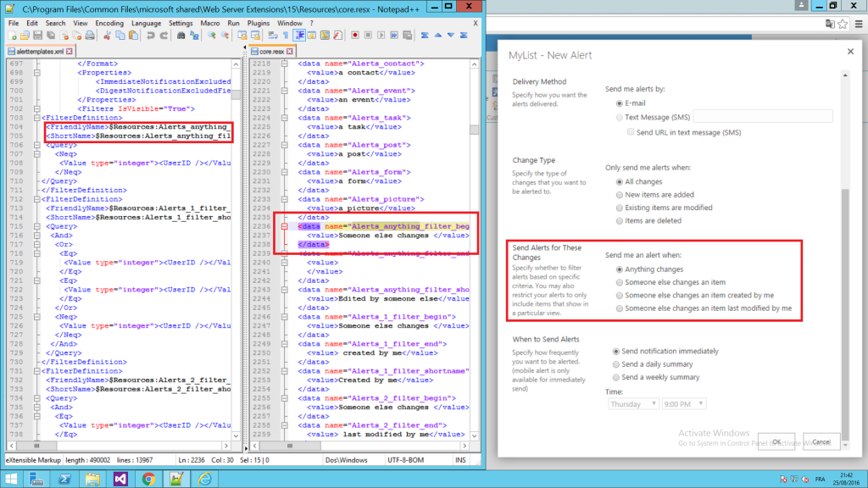Toggle the highlighted Indent guide icon
Viewport: 868px width, 488px height.
click(299, 36)
